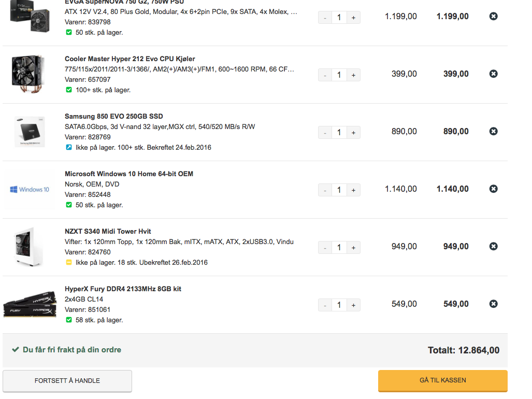Remove EVGA SuperNOVA 750 G2 from cart
This screenshot has height=399, width=532.
(494, 17)
